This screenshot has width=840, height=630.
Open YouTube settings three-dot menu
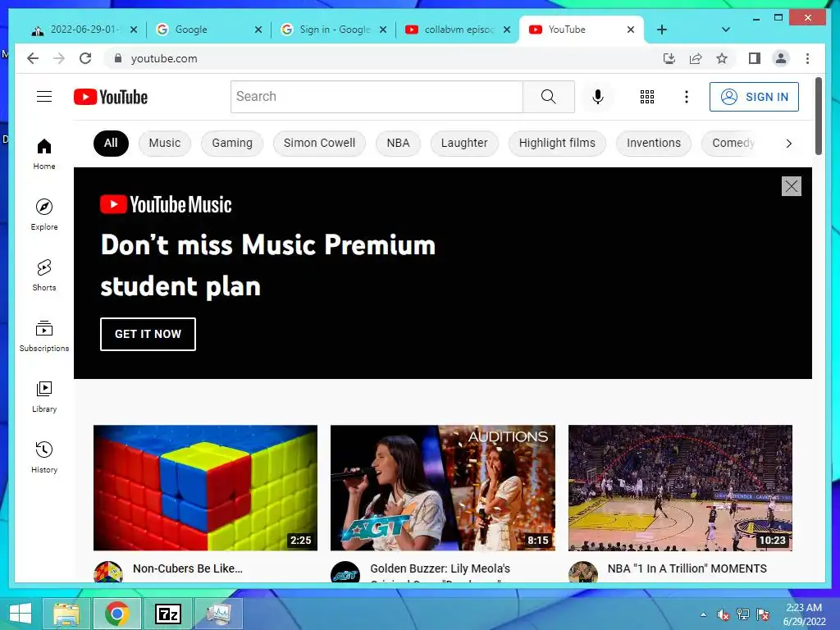(687, 97)
